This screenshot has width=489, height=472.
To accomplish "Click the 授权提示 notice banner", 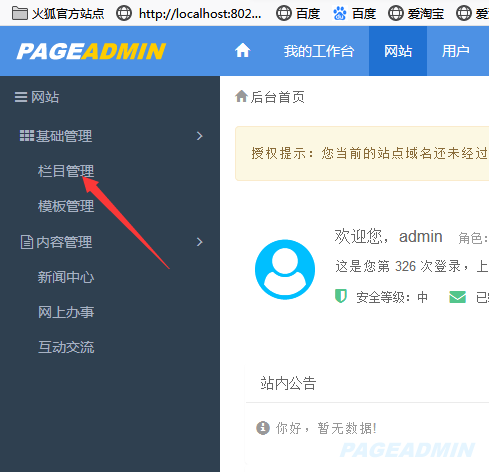I will [362, 154].
